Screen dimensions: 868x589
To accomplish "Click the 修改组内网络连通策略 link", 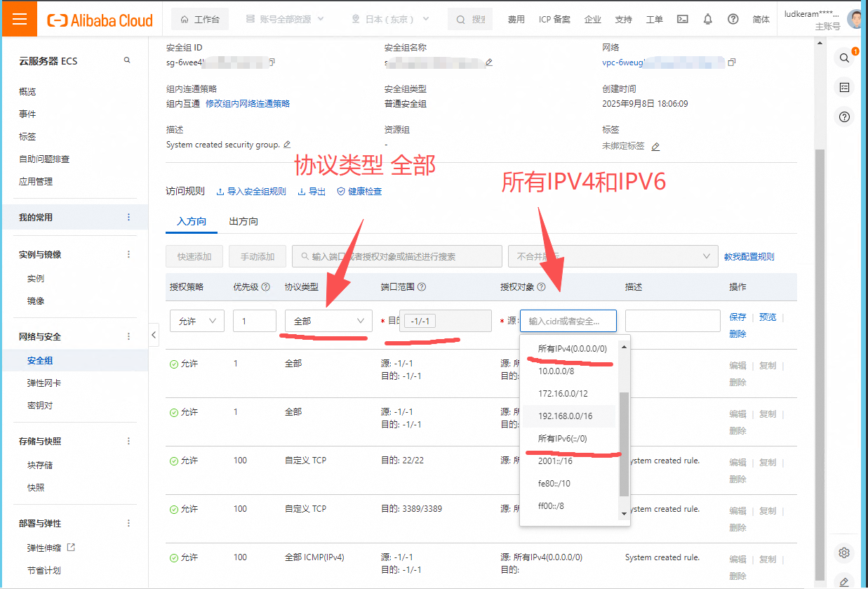I will click(247, 103).
